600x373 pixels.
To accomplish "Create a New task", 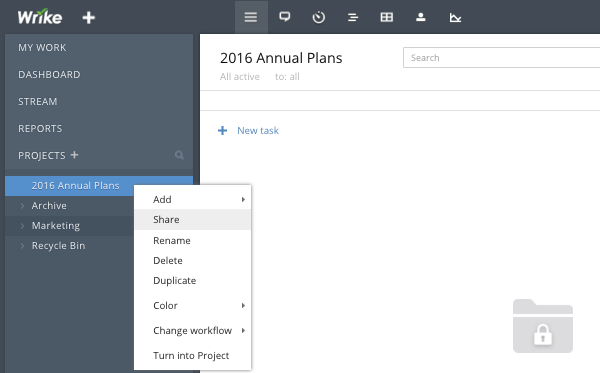I will pos(258,130).
